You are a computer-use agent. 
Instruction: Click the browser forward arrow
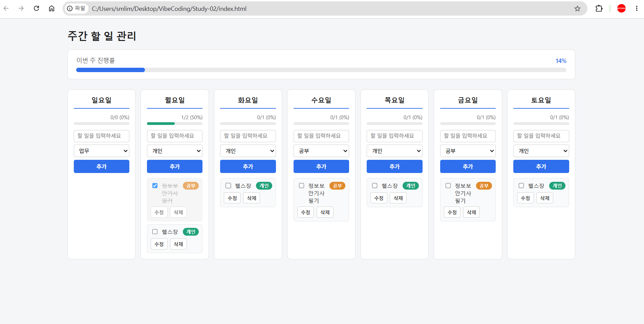pos(21,8)
